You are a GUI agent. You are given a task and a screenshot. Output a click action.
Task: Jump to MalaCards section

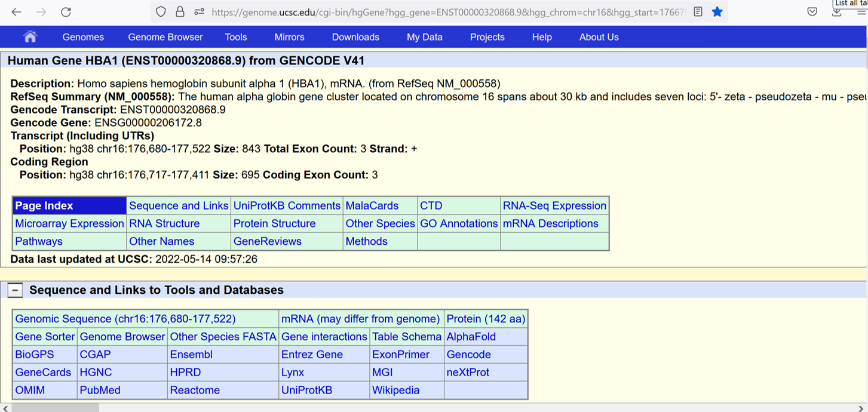[x=372, y=205]
